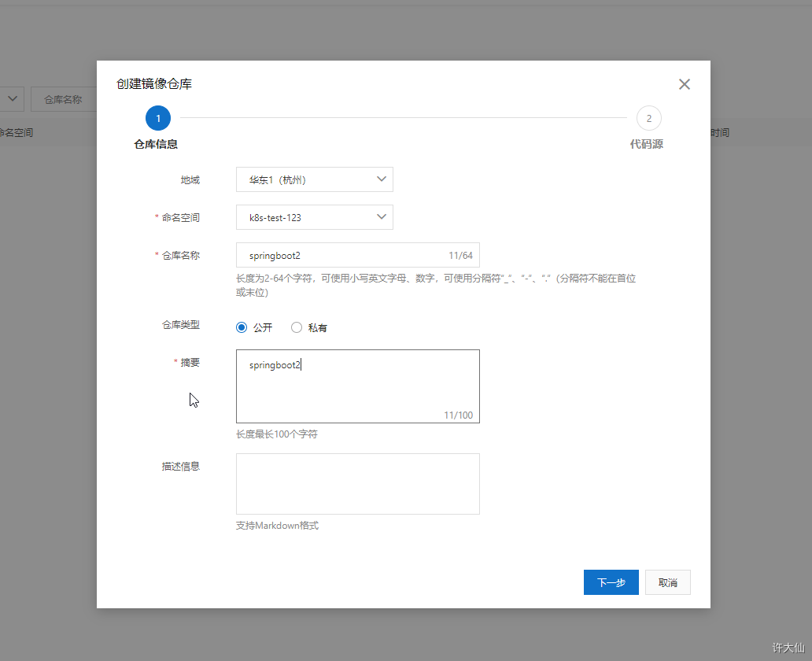Click the 仓库名称 input field springboot2
812x661 pixels.
[358, 255]
